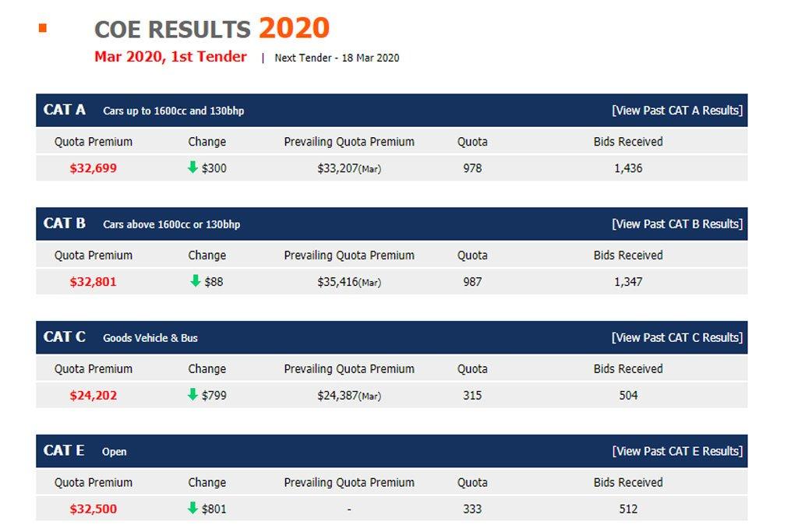Click the CAT A section header
Image resolution: width=798 pixels, height=532 pixels.
(65, 110)
